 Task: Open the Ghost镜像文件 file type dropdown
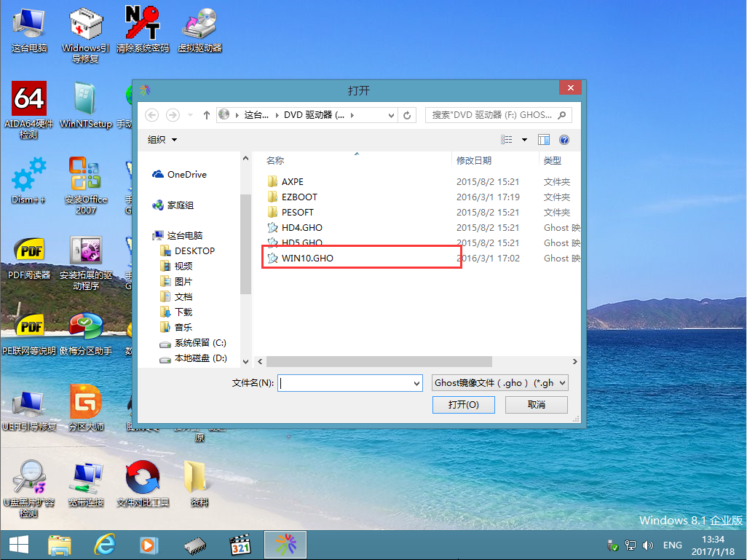(x=499, y=383)
